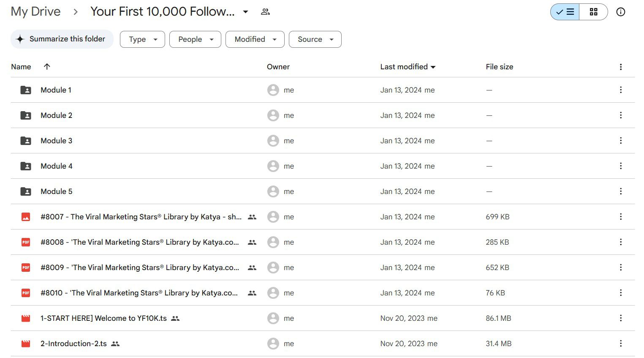The width and height of the screenshot is (644, 358).
Task: Click the 86.1 MB file size
Action: [x=498, y=318]
